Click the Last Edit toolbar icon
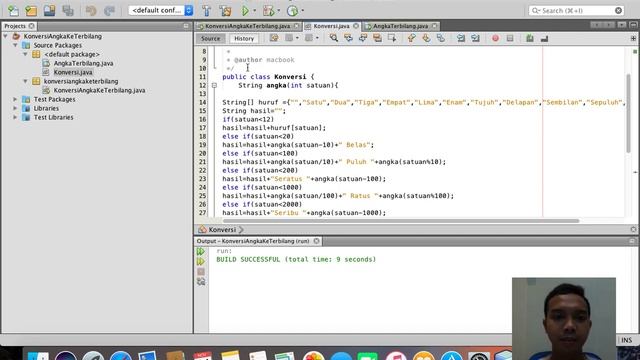The height and width of the screenshot is (360, 640). pyautogui.click(x=274, y=38)
